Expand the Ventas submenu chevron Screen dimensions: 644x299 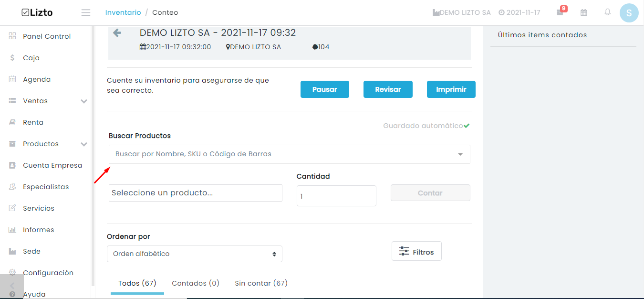(x=84, y=101)
